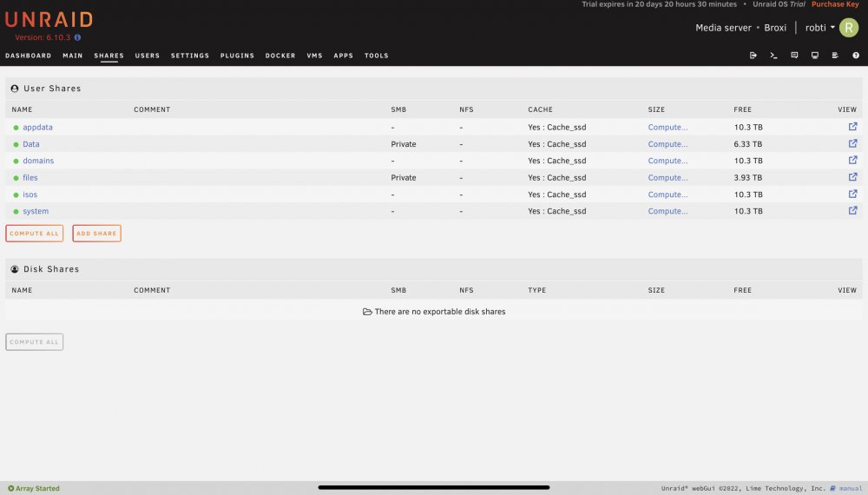Image resolution: width=868 pixels, height=495 pixels.
Task: Compute size for the isos share
Action: click(667, 195)
